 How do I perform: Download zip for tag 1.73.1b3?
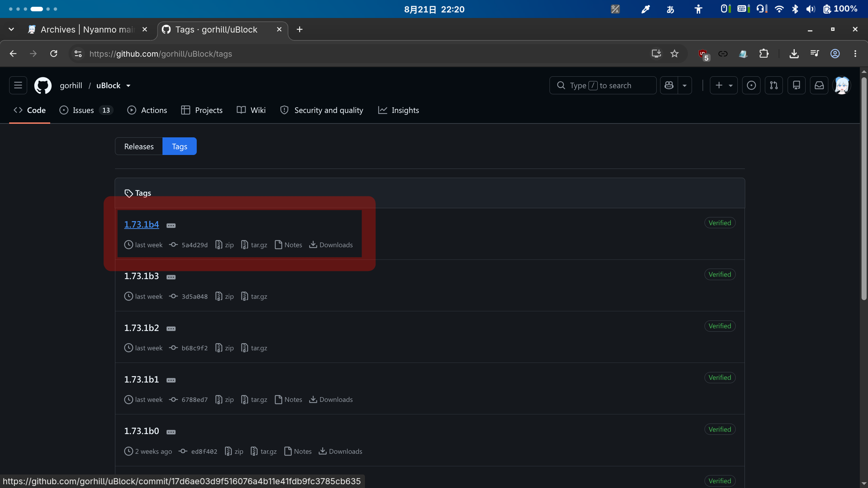(x=225, y=296)
